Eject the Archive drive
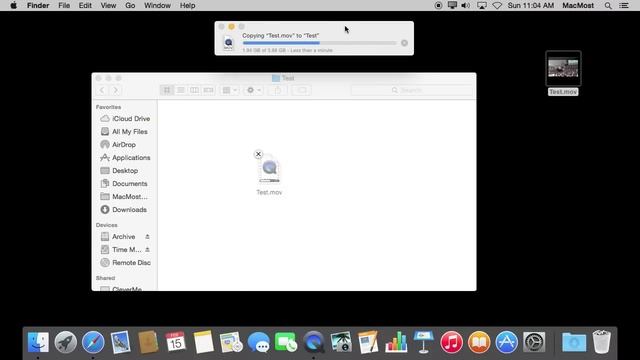The image size is (640, 360). point(147,237)
